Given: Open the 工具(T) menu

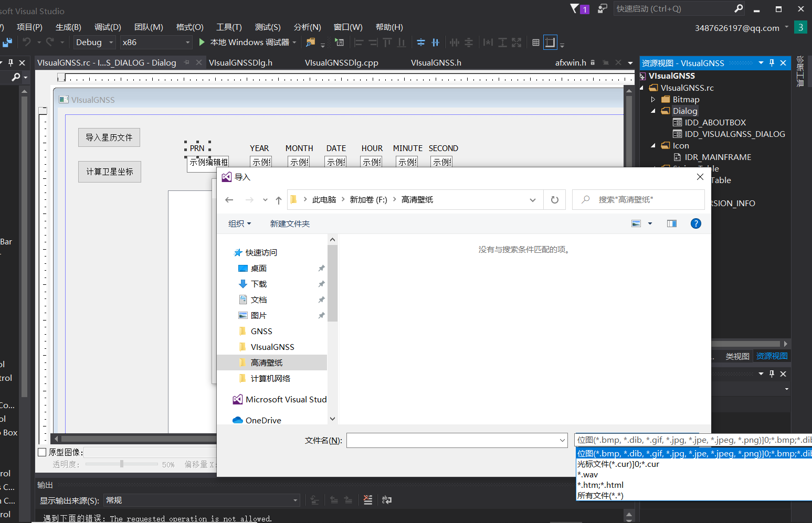Looking at the screenshot, I should [229, 27].
